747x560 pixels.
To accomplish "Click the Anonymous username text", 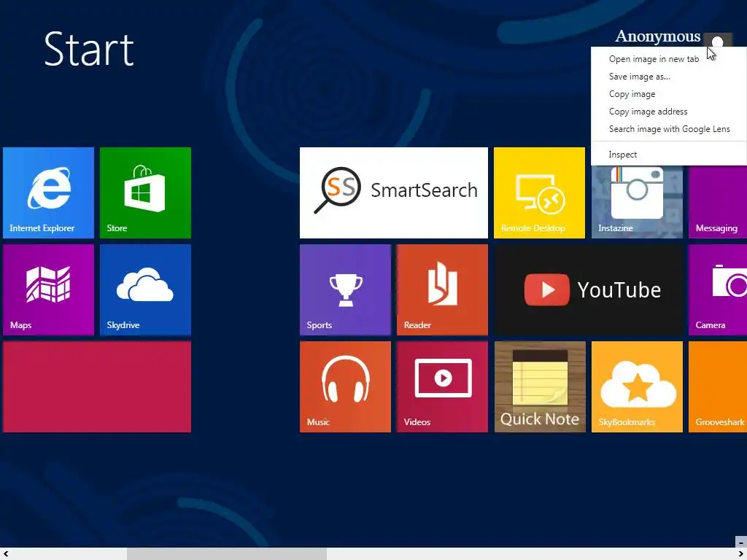I will 657,36.
